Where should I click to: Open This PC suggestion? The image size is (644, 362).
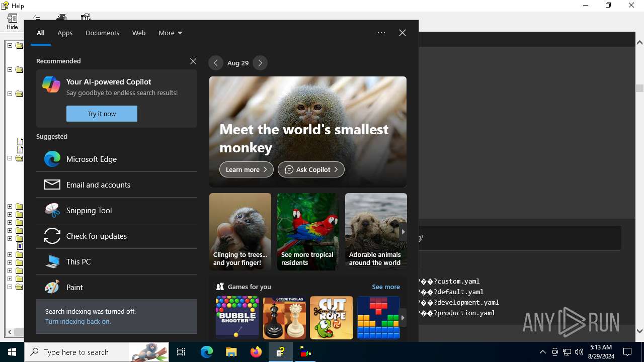pyautogui.click(x=117, y=261)
